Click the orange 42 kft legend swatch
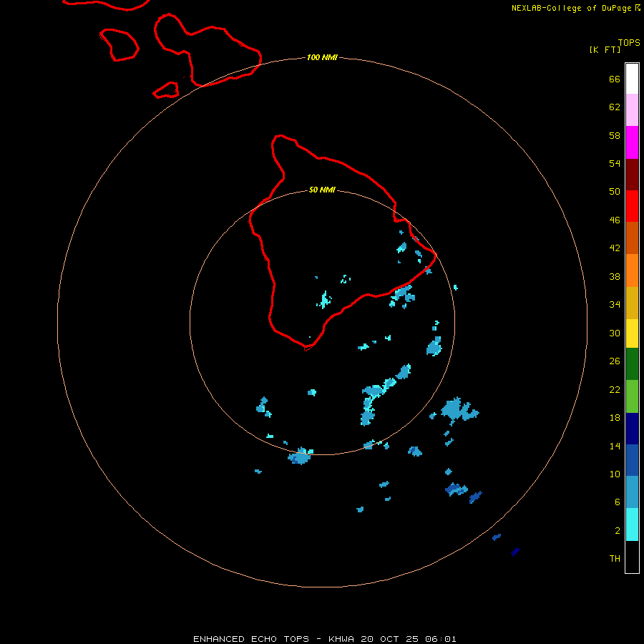This screenshot has width=644, height=644. click(x=632, y=270)
